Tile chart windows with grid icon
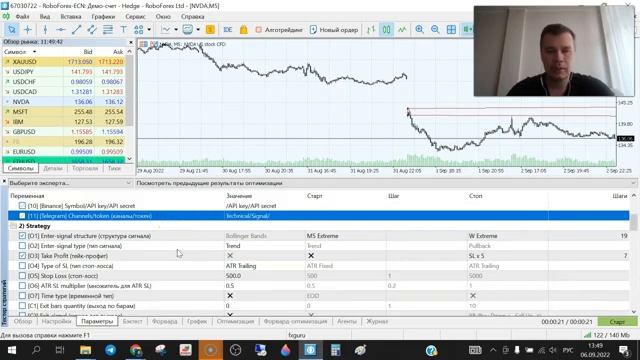Viewport: 640px width, 360px height. (451, 29)
